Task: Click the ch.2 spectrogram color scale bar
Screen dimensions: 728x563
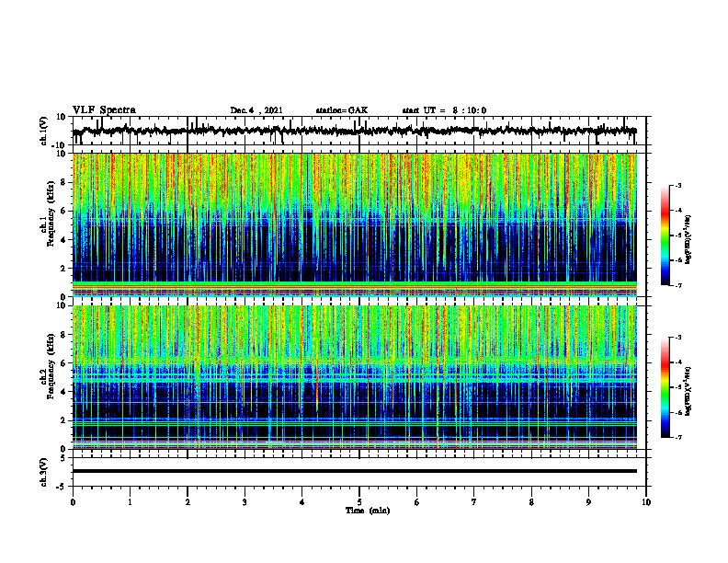Action: tap(665, 387)
